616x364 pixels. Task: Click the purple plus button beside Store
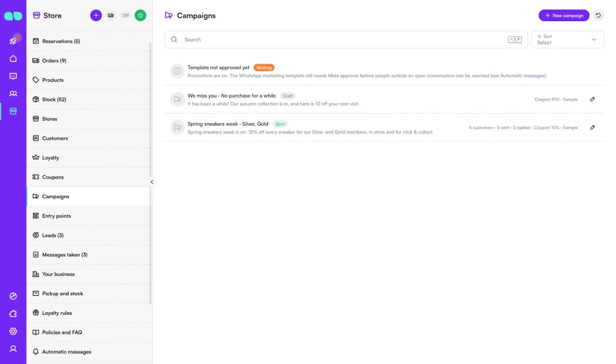click(x=96, y=16)
